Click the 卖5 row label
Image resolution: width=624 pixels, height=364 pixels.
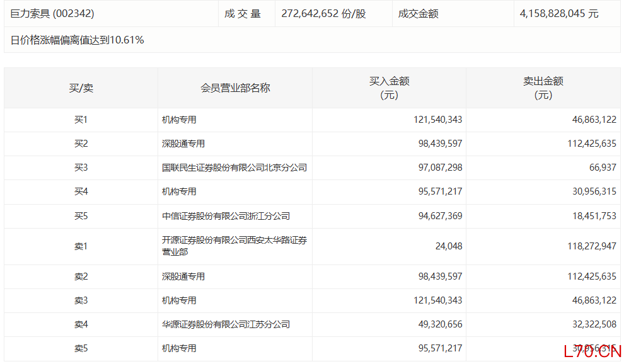[81, 348]
